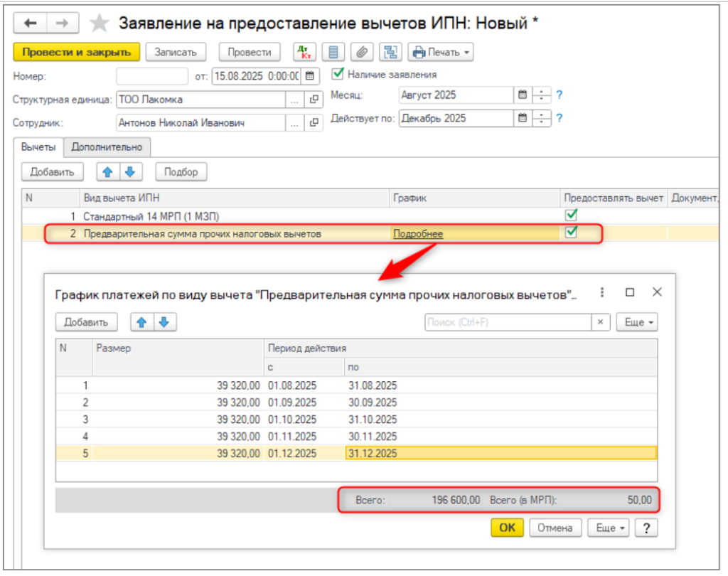Toggle the Наличие заявления checkbox
The height and width of the screenshot is (576, 728).
[x=338, y=73]
